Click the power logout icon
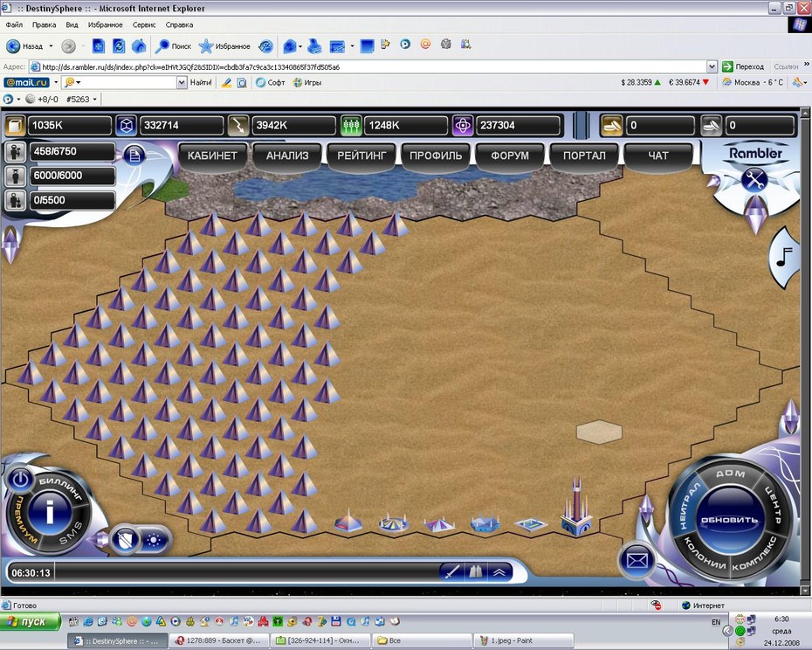This screenshot has width=812, height=650. pos(20,480)
